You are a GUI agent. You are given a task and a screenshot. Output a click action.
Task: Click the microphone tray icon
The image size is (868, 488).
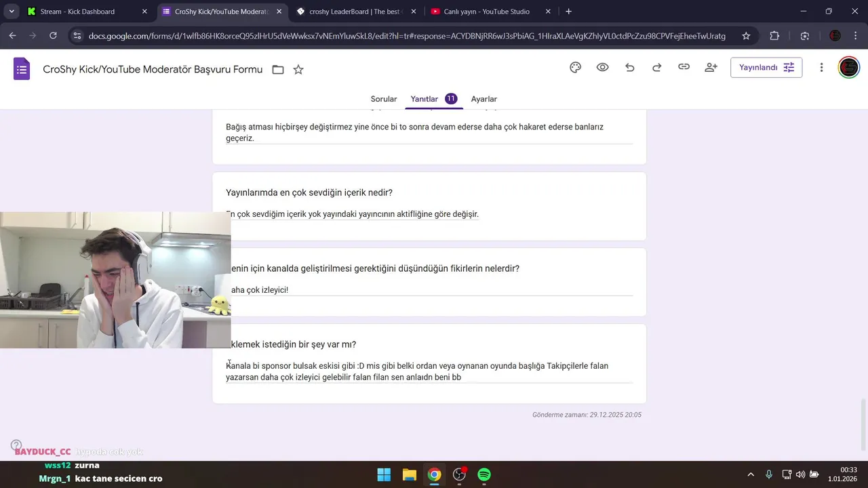pos(769,474)
